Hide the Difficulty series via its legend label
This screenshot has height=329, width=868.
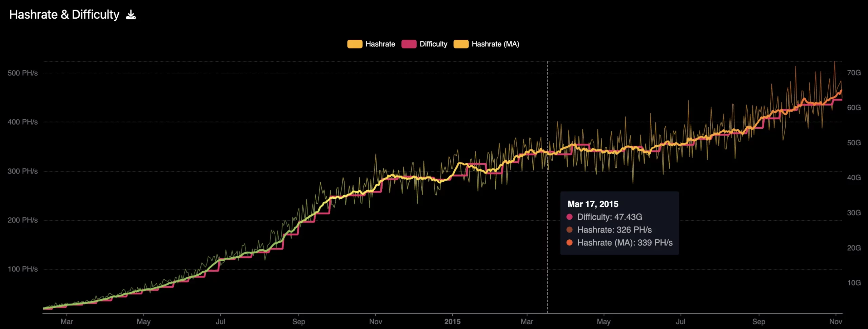(x=433, y=44)
